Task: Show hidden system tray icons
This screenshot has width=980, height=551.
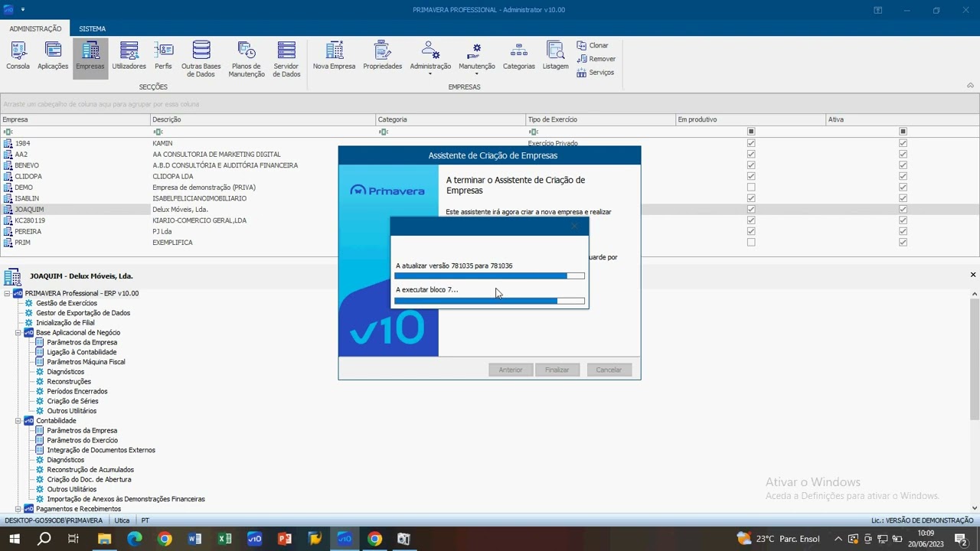Action: point(838,539)
